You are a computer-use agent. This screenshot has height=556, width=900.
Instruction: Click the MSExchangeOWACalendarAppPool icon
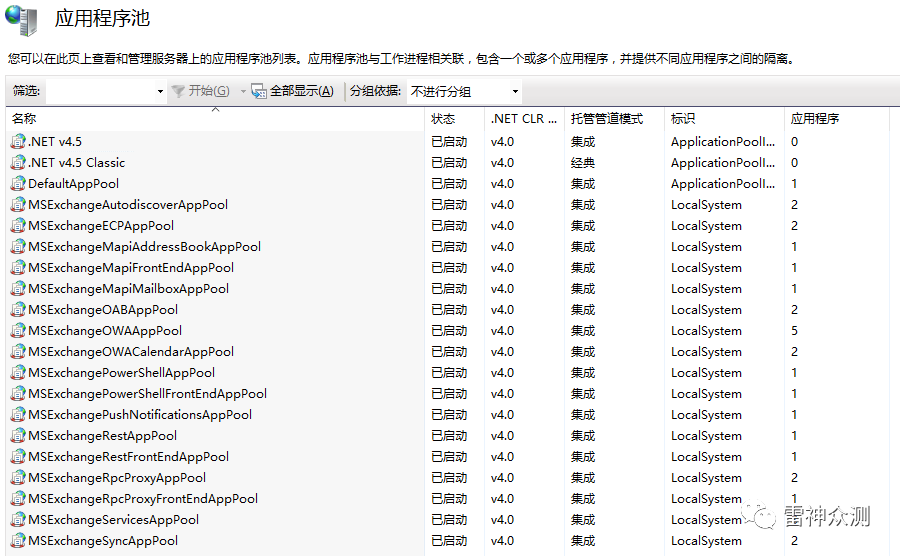click(18, 351)
